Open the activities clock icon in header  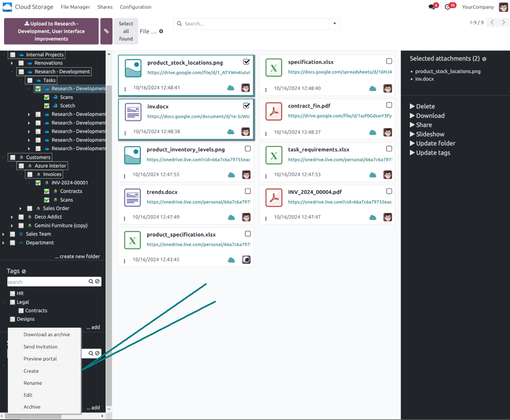pos(448,7)
